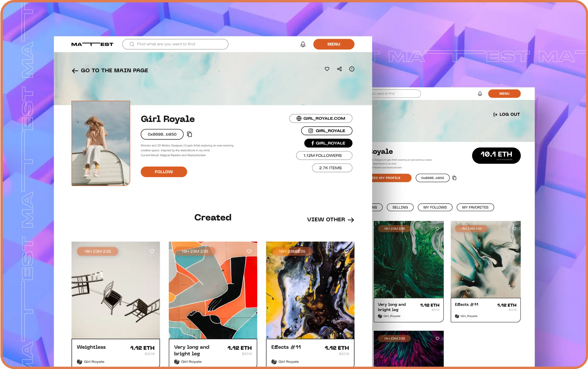Copy wallet address next to 0x8698...b950 under Girl Royale
Screen dimensions: 588x369
coord(190,134)
